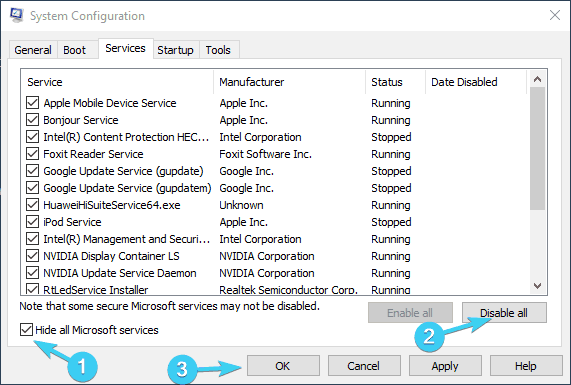Uncheck Apple Mobile Device Service checkbox
The height and width of the screenshot is (385, 571).
(32, 103)
